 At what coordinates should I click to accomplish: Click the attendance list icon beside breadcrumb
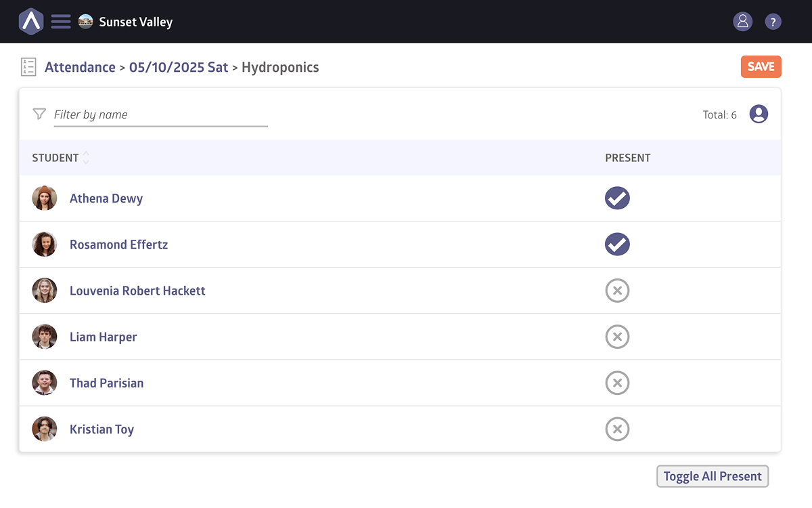[28, 67]
